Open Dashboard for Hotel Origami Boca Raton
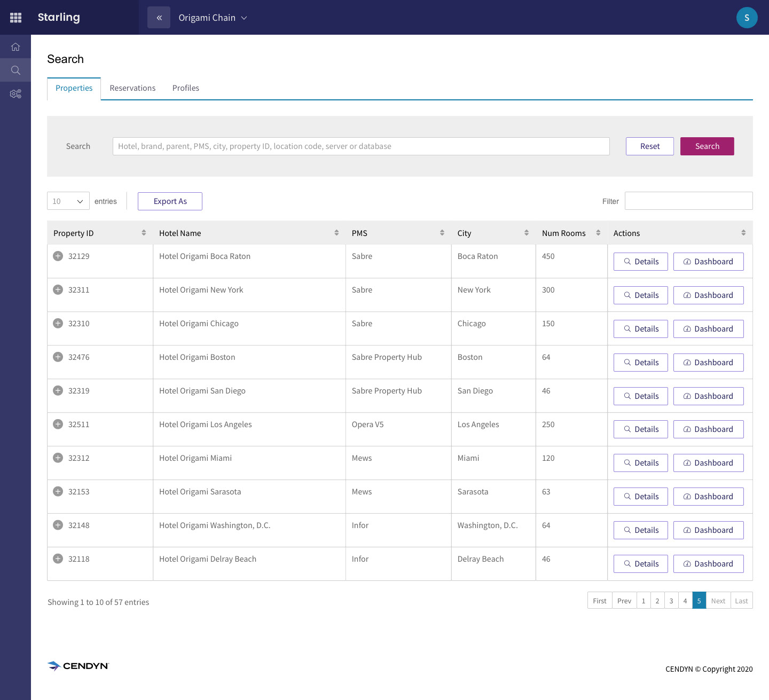Screen dimensions: 769x700 [x=709, y=262]
